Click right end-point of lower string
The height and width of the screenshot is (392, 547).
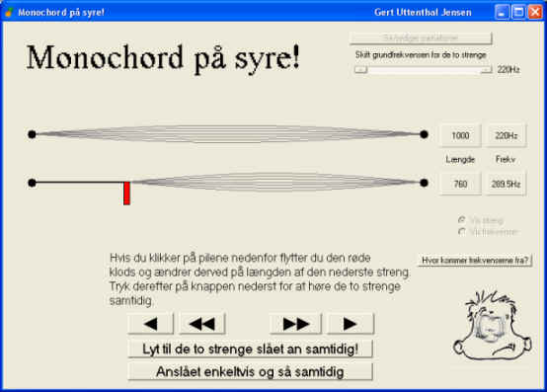click(424, 183)
